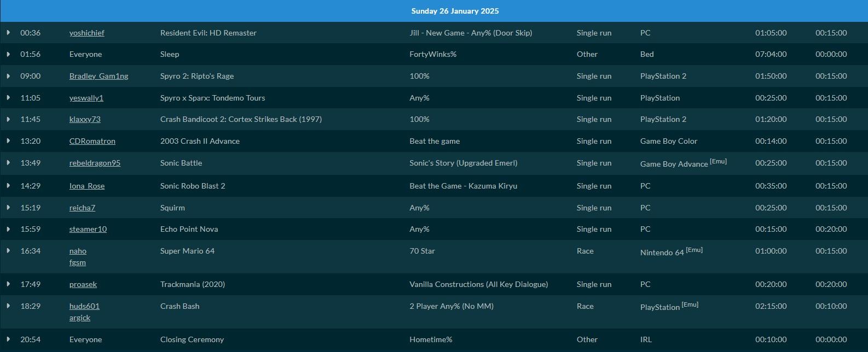Screen dimensions: 868x352
Task: Click Beat the Game - Kazuma Kiryu category
Action: (x=463, y=186)
